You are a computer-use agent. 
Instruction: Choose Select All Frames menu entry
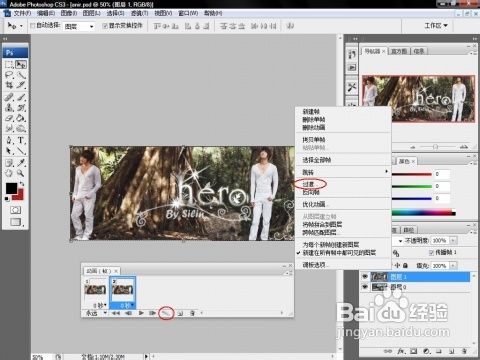317,160
